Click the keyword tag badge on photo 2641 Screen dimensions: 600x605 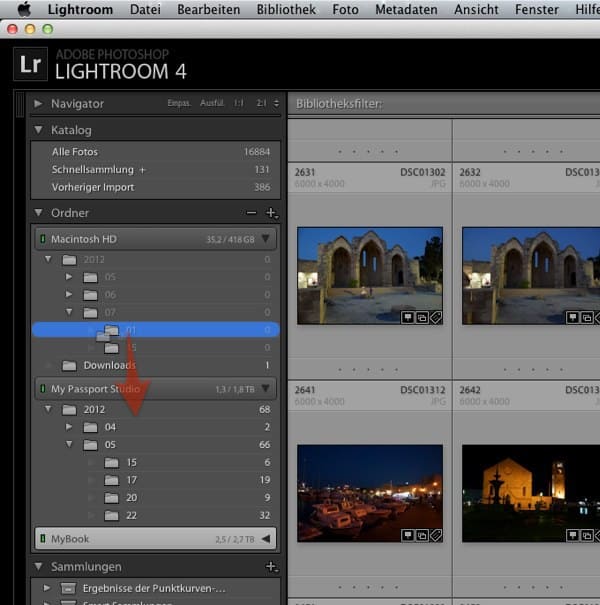pos(436,535)
